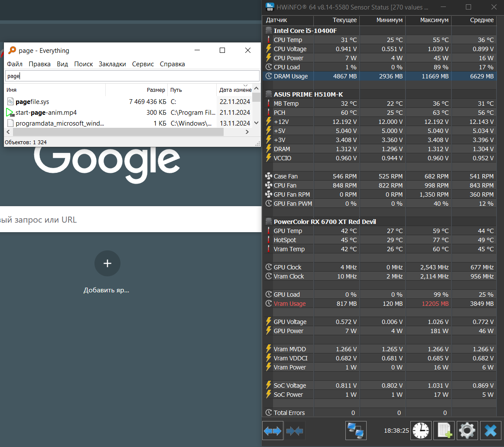Screen dimensions: 504x447
Task: Sort by Дата измене column header
Action: (234, 90)
